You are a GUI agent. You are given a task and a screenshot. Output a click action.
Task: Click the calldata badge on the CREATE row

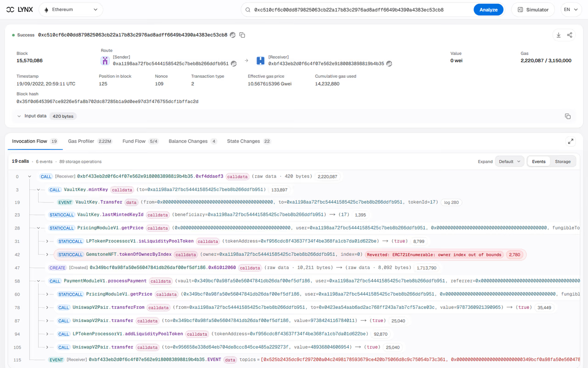coord(250,268)
